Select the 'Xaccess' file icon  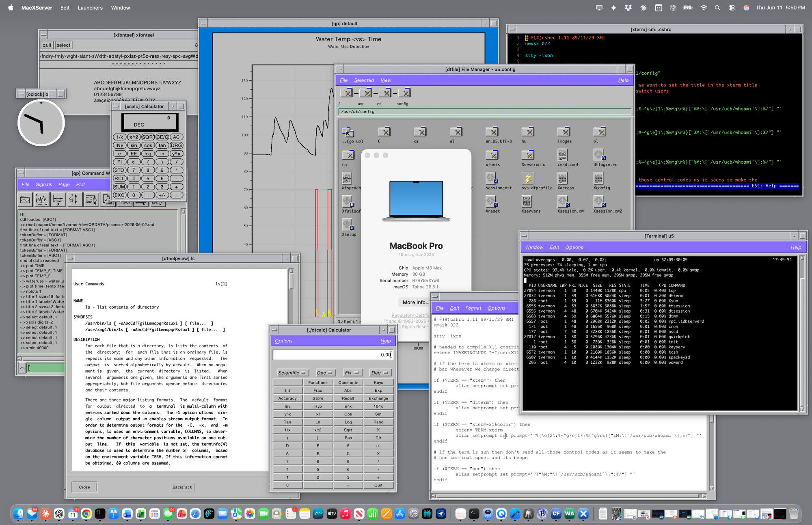(563, 178)
